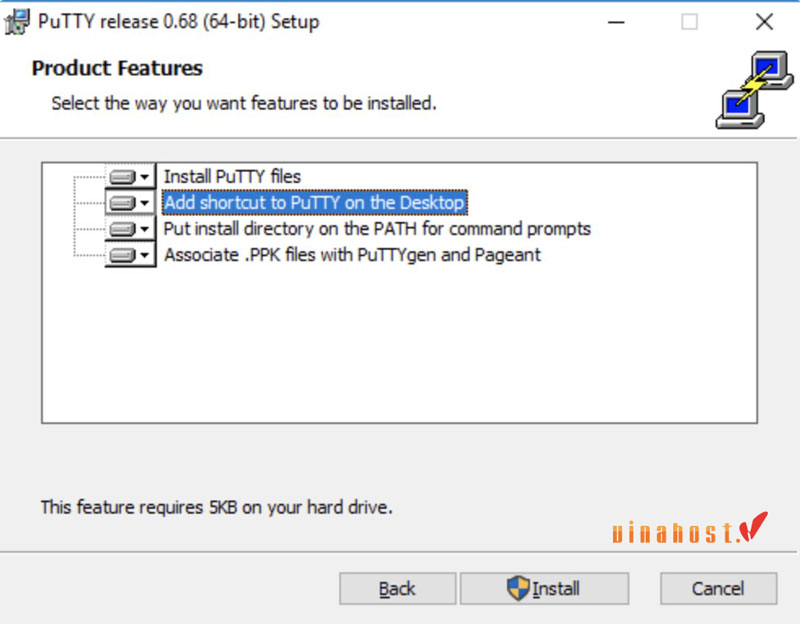Click the PuTTY two-computers lightning logo
The width and height of the screenshot is (800, 624).
click(755, 90)
